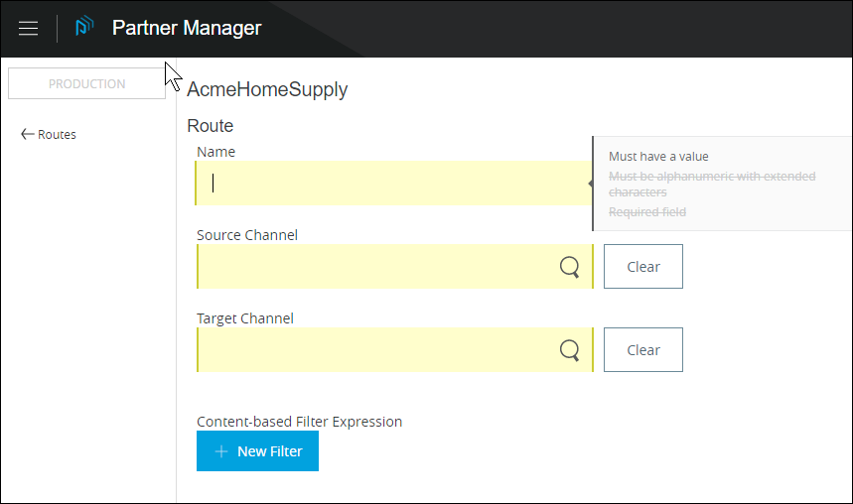Click the Target Channel magnifier icon
The image size is (853, 504).
coord(569,350)
